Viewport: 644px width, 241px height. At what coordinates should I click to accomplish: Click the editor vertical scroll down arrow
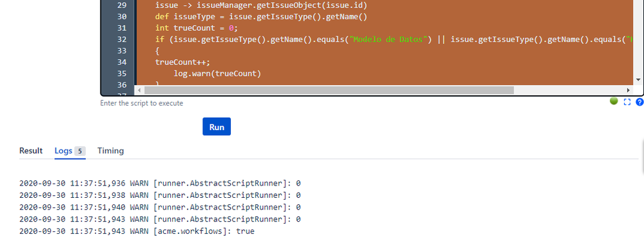[638, 80]
